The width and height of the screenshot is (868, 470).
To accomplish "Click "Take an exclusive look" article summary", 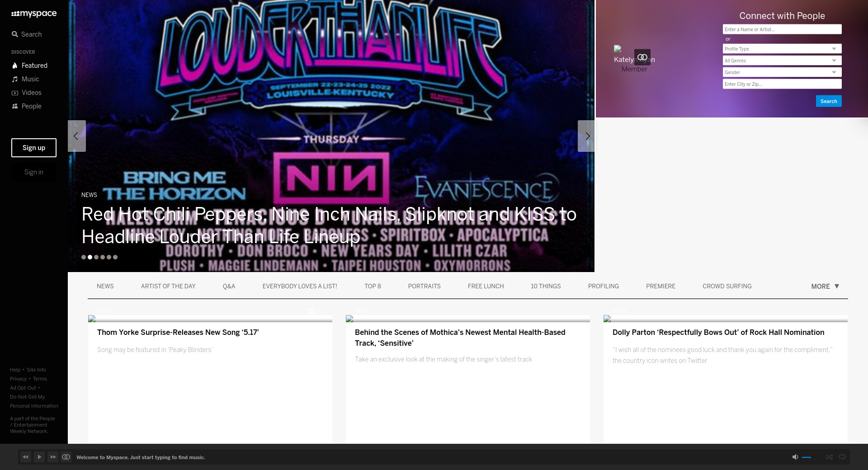I will (443, 359).
